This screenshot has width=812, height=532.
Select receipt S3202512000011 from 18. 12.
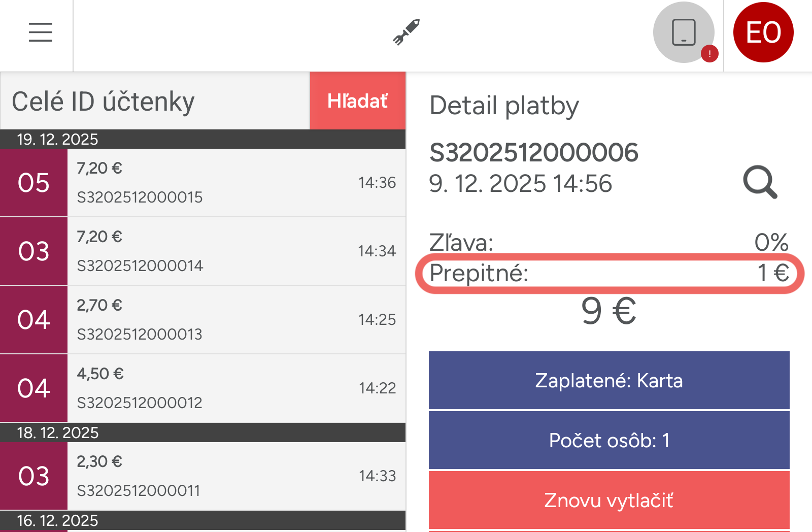(x=236, y=476)
